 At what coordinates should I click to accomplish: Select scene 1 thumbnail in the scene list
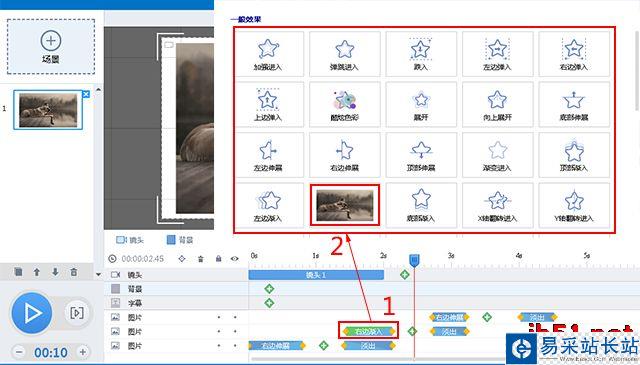tap(48, 110)
